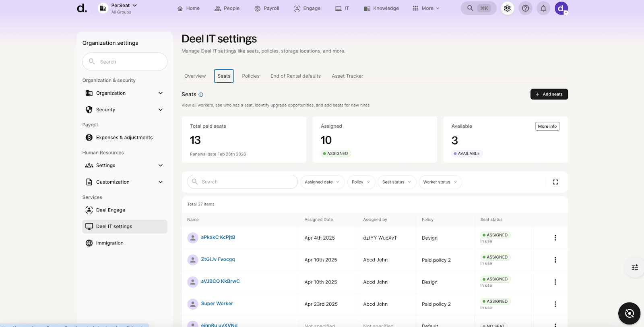Click the Organization building icon in sidebar
Viewport: 644px width, 327px height.
(x=89, y=93)
